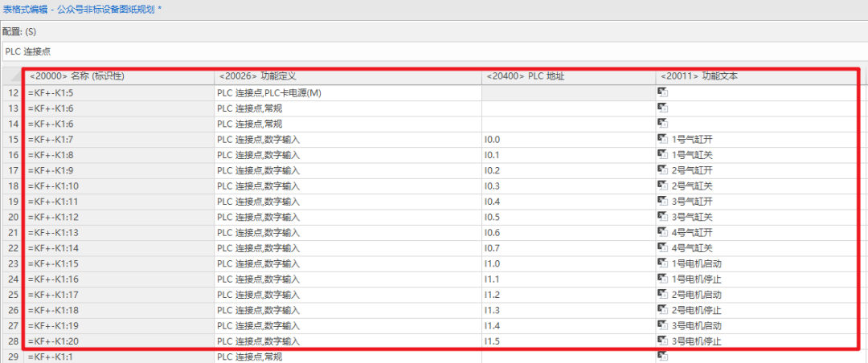
Task: Click the icon beside 3号电机停止
Action: point(662,341)
